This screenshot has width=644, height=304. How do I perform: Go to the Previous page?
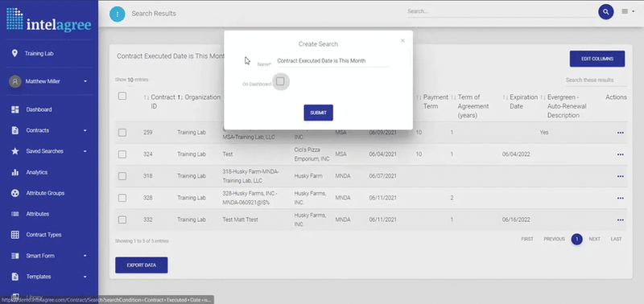[554, 239]
